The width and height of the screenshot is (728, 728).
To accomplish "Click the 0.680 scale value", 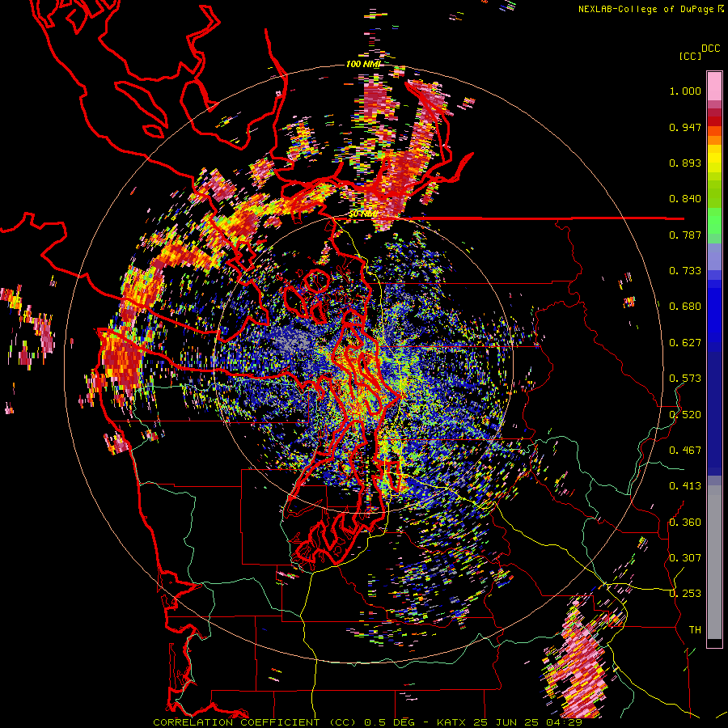I will [685, 307].
